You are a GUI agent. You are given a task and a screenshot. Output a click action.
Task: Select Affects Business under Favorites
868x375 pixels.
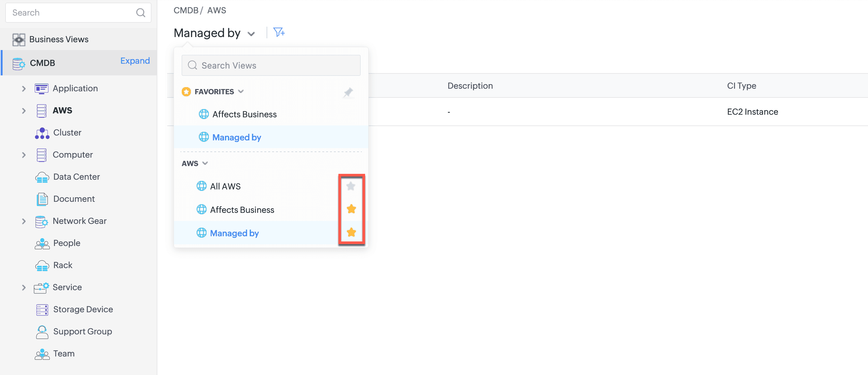tap(244, 114)
